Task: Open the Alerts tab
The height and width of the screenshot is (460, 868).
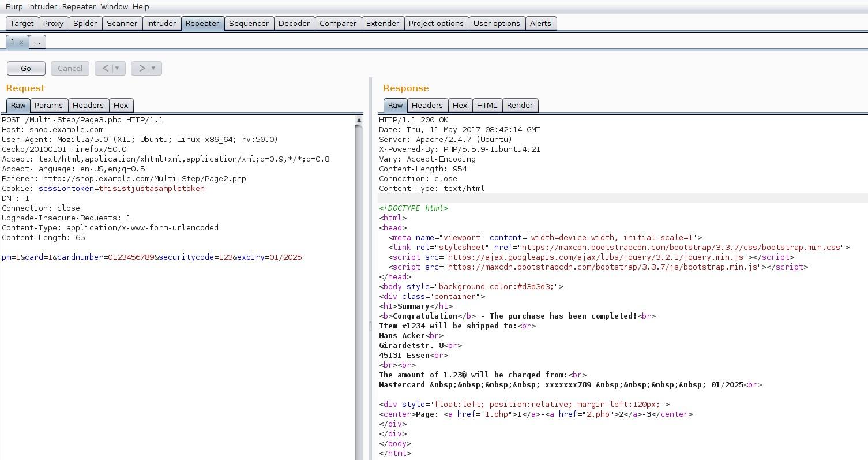Action: tap(540, 24)
